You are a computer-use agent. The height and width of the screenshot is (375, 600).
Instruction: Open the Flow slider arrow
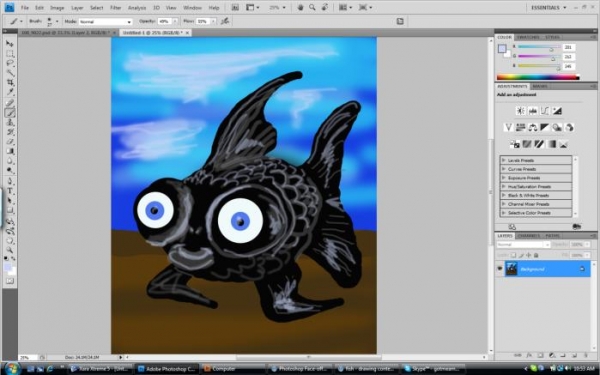click(x=213, y=21)
